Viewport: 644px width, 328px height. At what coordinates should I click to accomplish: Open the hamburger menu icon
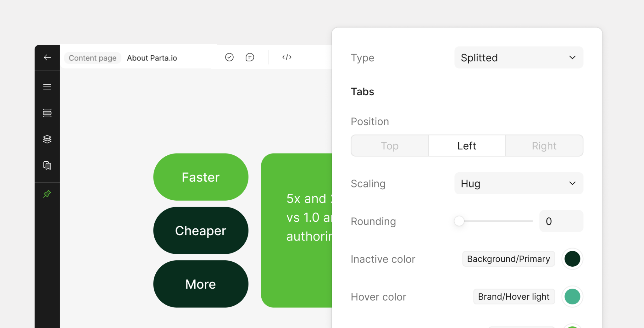[47, 87]
